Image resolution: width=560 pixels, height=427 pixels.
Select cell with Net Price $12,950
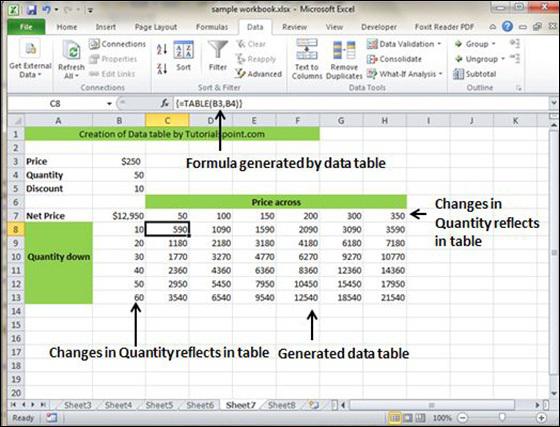[119, 216]
